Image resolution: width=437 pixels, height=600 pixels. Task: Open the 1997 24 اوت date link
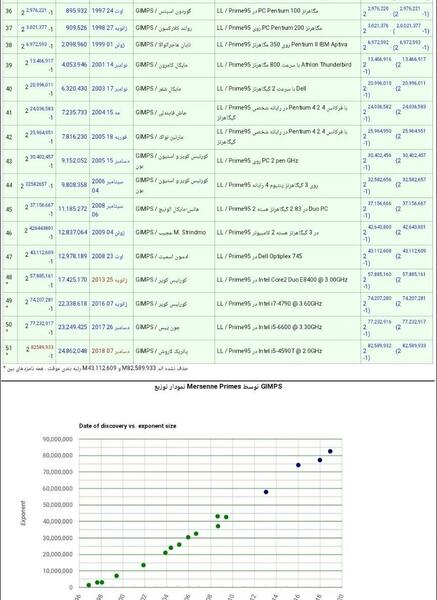coord(108,11)
